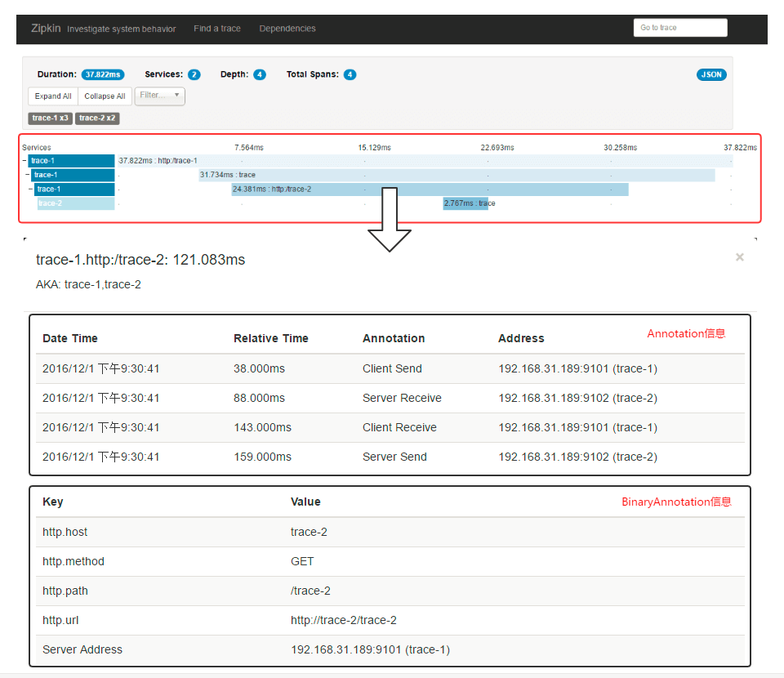Click the JSON button

click(x=711, y=74)
